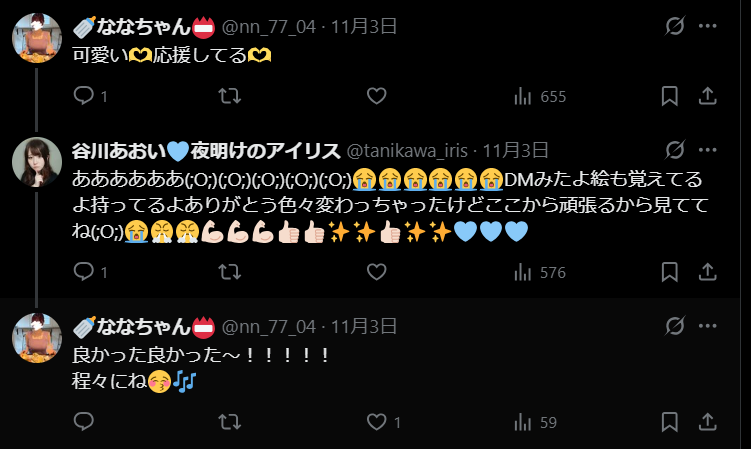
Task: Open the @nn_77_04 handle on the last tweet
Action: coord(269,327)
